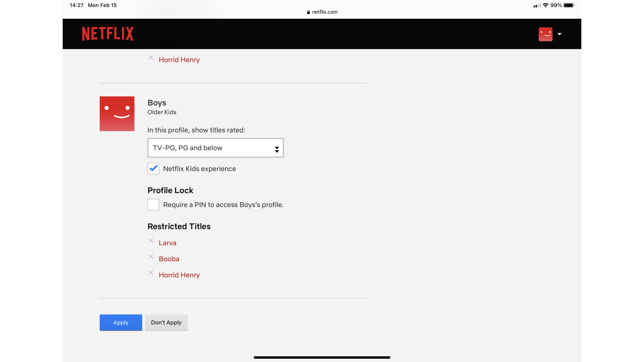Viewport: 644px width, 362px height.
Task: Check the require PIN option for Boys
Action: click(x=153, y=204)
